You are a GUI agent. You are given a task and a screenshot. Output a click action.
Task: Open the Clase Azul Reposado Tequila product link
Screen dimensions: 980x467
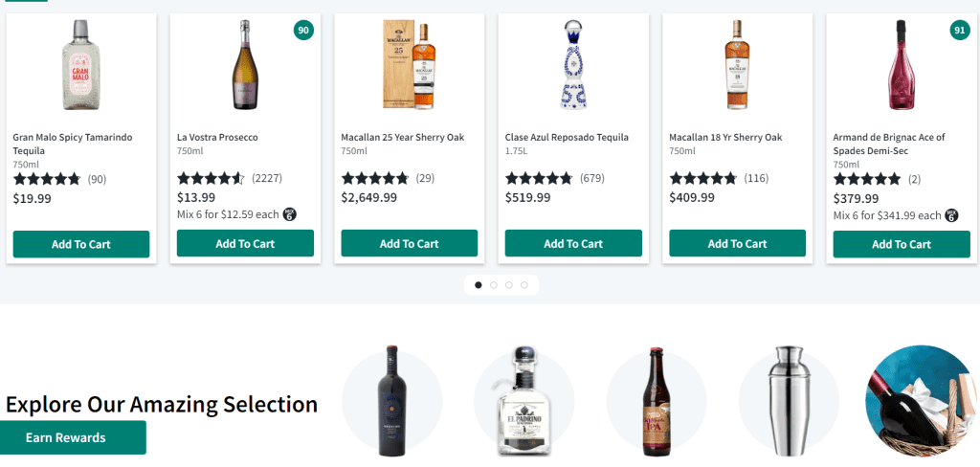[567, 138]
